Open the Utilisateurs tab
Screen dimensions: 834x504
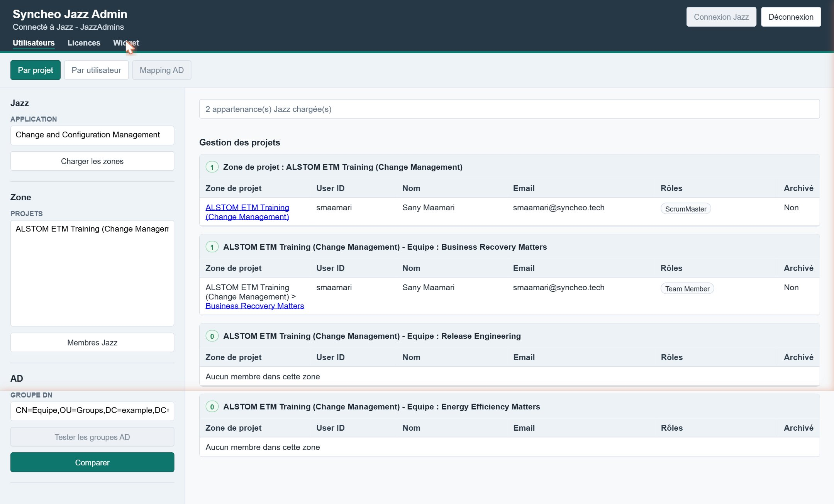34,43
